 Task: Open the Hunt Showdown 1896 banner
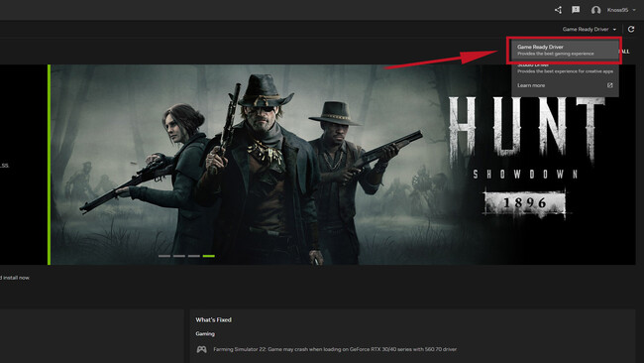point(343,165)
